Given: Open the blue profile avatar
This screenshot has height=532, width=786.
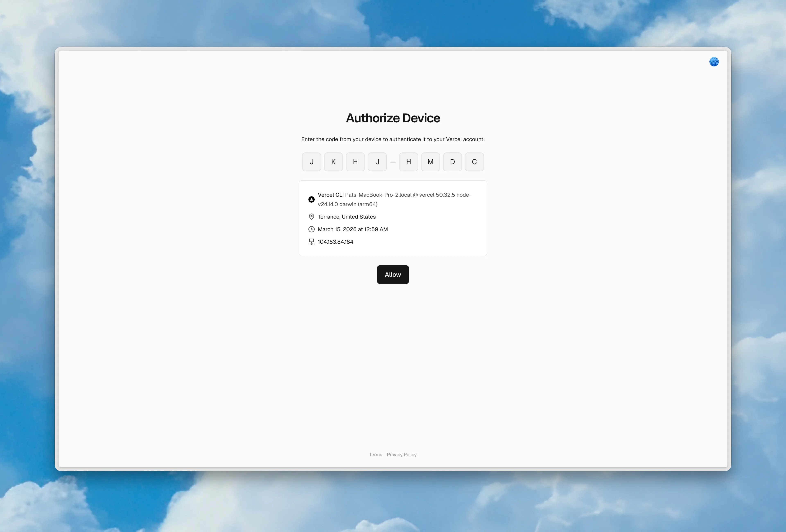Looking at the screenshot, I should 714,62.
